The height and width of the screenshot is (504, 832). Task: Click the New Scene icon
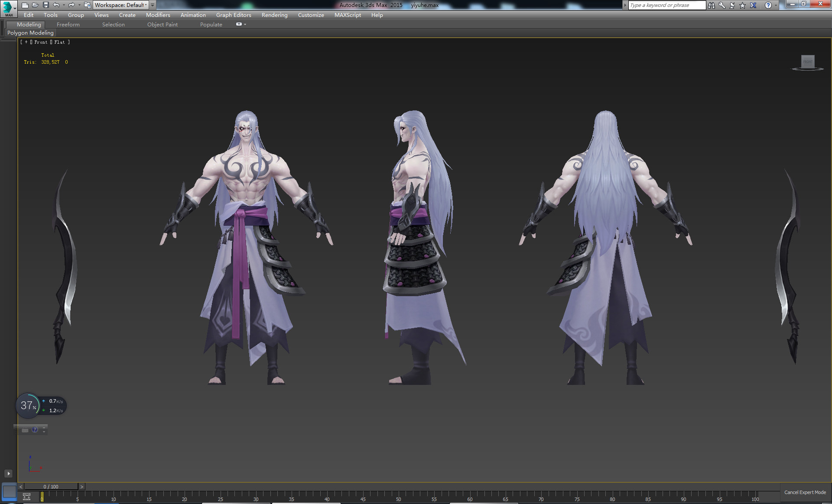(x=25, y=5)
